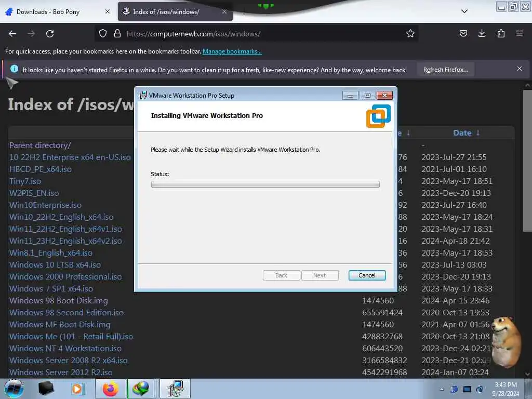The width and height of the screenshot is (532, 399).
Task: Download Win10_22H2_English_x64.iso
Action: click(61, 217)
